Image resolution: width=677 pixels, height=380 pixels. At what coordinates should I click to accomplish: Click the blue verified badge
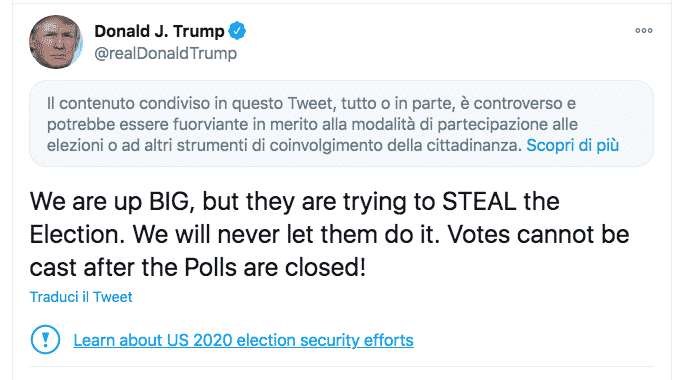coord(237,31)
